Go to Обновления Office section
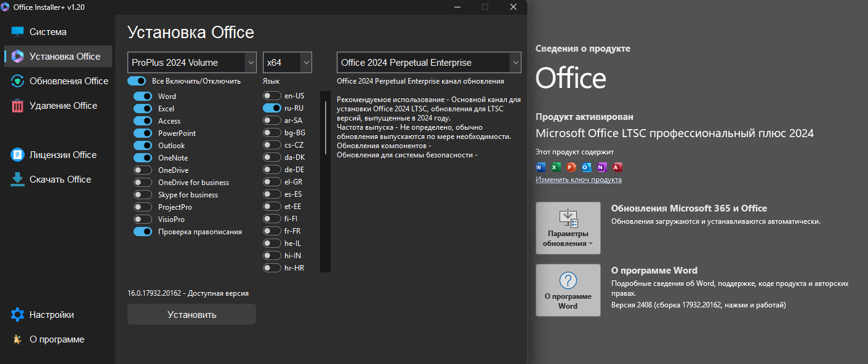Screen dimensions: 868x364 (58, 81)
